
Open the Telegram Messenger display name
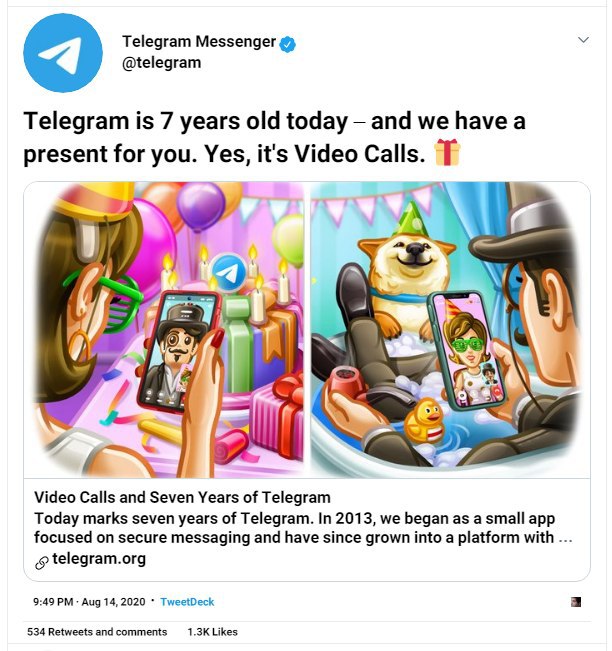click(x=199, y=42)
